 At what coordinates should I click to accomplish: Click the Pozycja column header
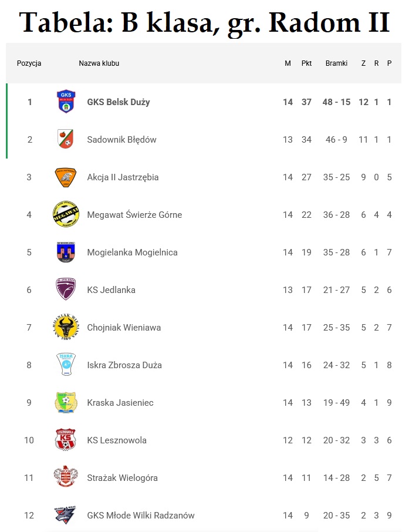coord(29,63)
